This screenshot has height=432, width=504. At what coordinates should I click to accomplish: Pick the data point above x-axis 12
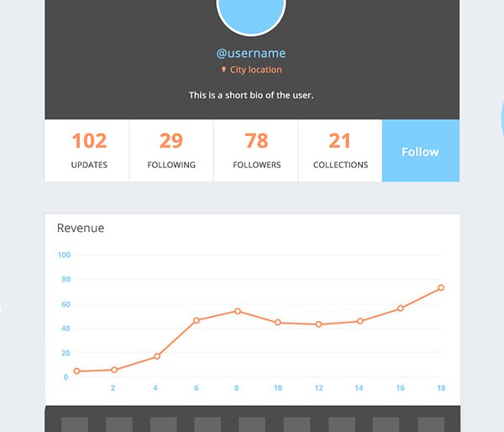tap(319, 324)
